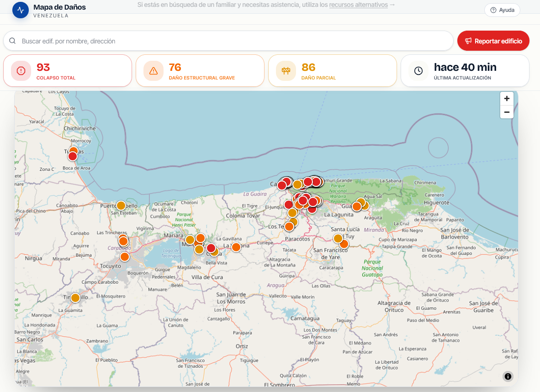This screenshot has width=540, height=392.
Task: Click the orange marker near La Gavillana
Action: (201, 238)
